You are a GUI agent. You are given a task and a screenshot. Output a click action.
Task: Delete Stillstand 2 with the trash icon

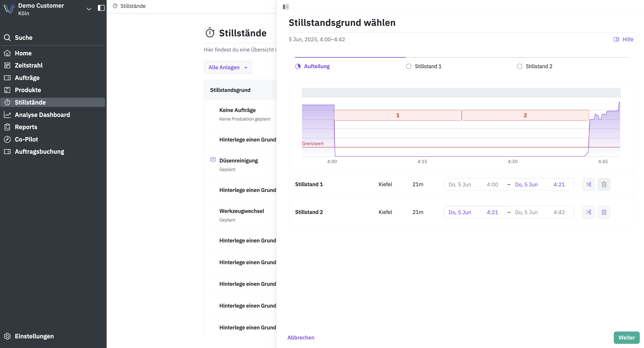pyautogui.click(x=604, y=212)
